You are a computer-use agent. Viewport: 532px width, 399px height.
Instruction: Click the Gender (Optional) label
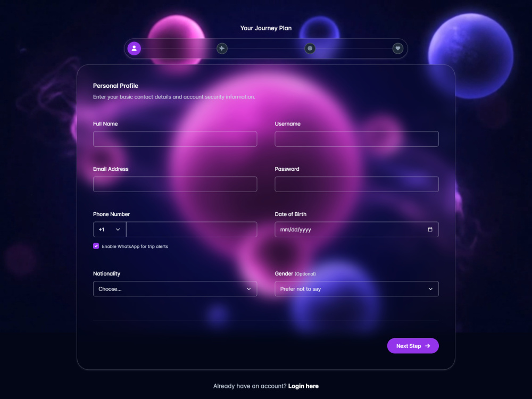295,274
